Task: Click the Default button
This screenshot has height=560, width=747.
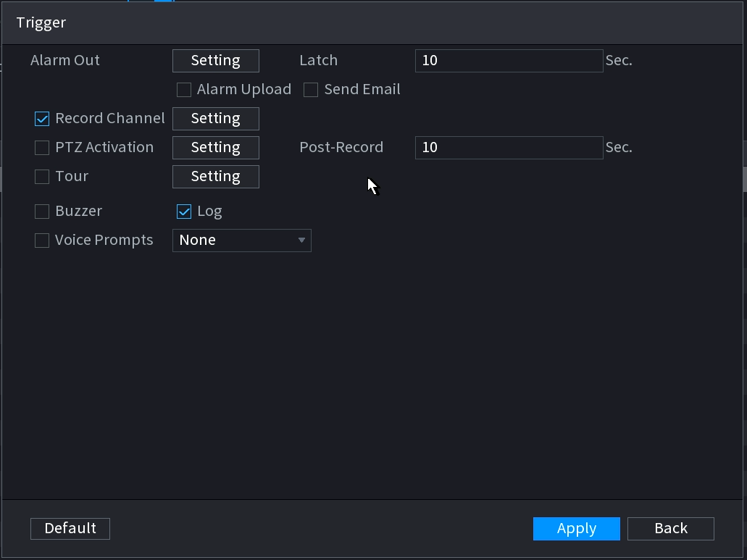Action: point(70,529)
